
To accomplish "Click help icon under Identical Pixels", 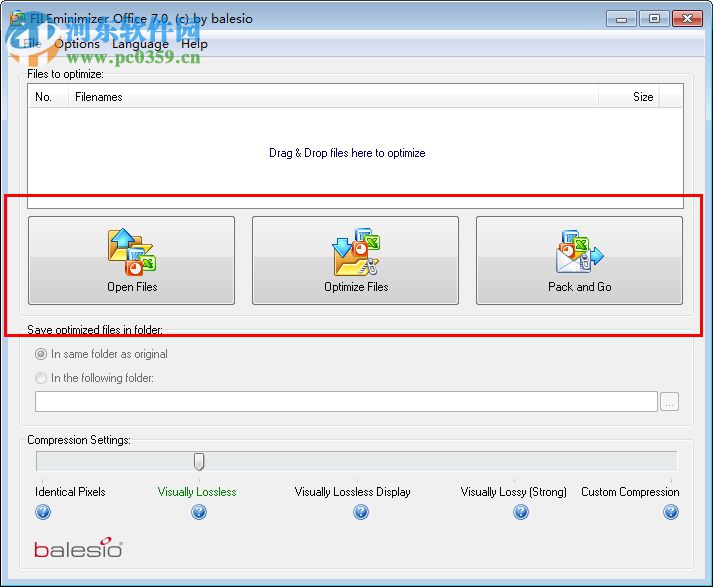I will tap(43, 512).
